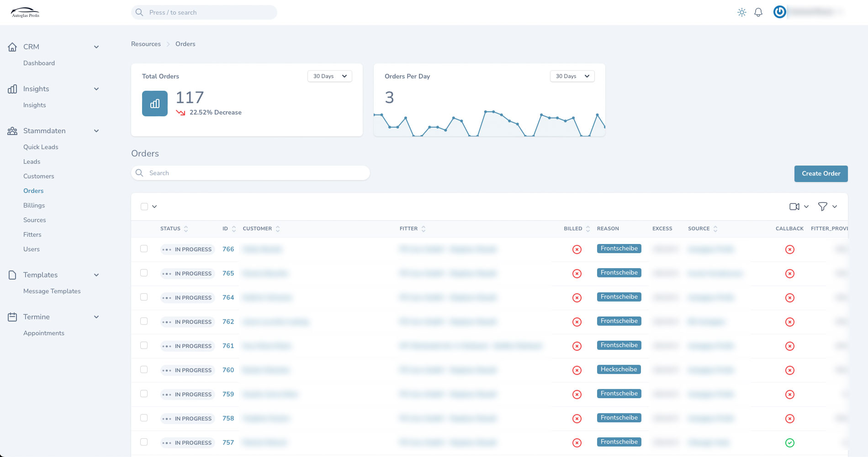Screen dimensions: 868x457
Task: Sort by Status column arrows
Action: (186, 229)
